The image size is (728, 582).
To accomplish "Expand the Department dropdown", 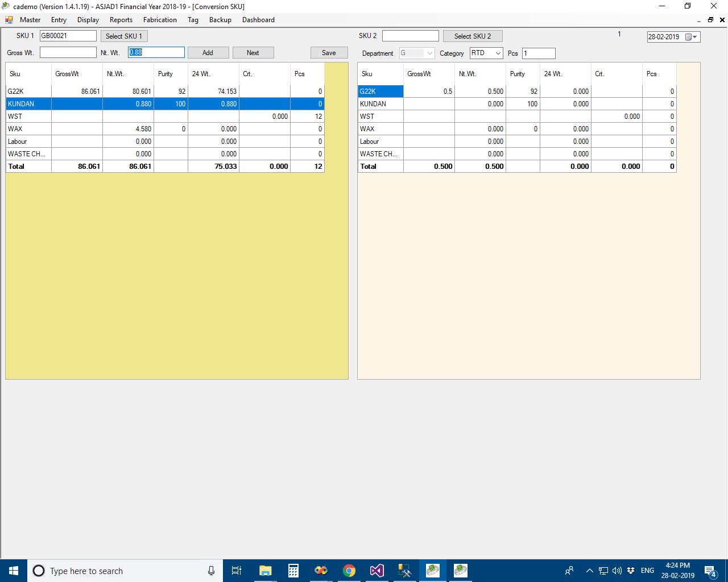I will tap(429, 53).
